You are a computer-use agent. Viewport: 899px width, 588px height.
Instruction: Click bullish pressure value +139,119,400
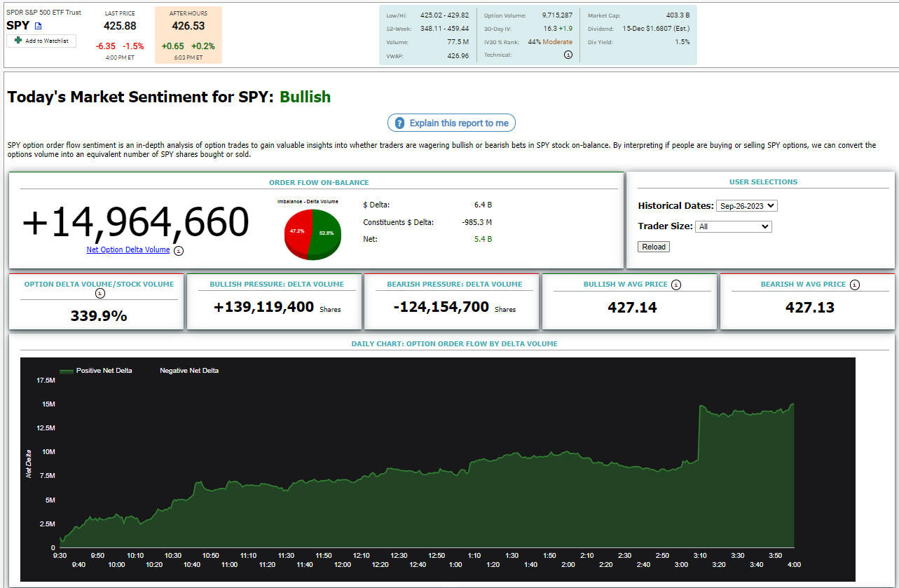pyautogui.click(x=264, y=307)
